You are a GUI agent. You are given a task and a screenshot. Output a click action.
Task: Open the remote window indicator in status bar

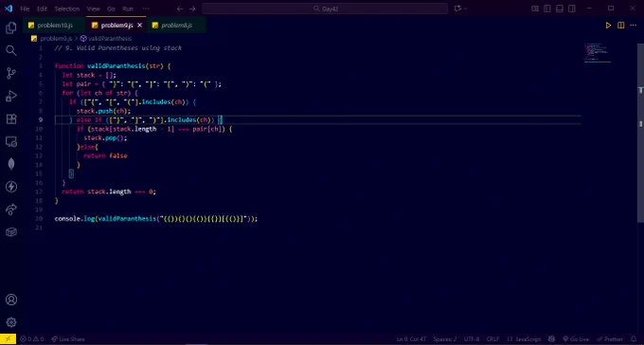click(8, 339)
